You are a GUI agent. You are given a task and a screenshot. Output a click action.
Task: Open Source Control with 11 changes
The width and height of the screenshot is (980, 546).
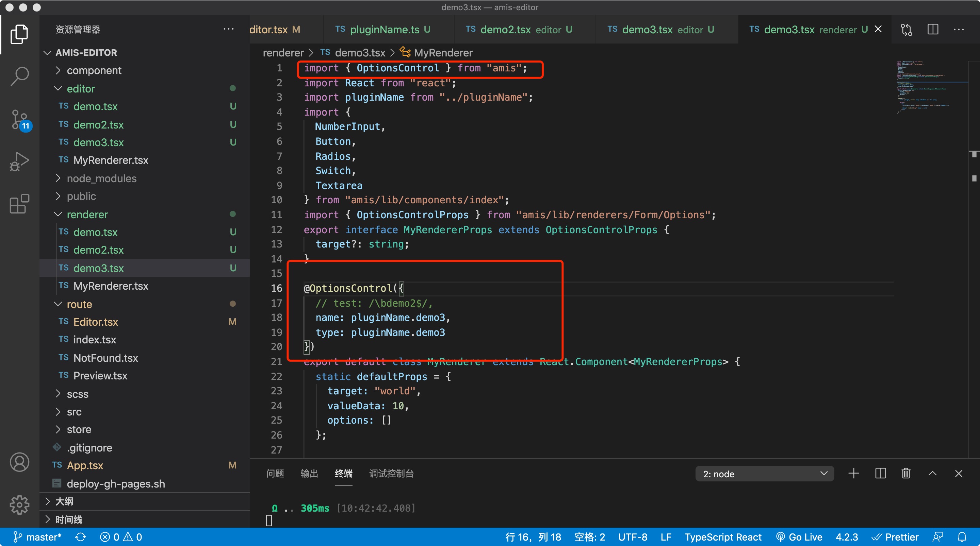click(19, 119)
